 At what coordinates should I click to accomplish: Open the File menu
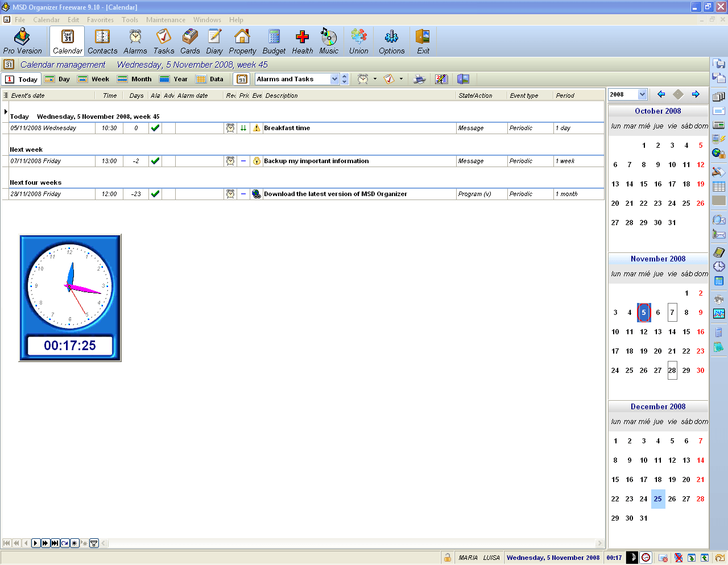tap(20, 19)
